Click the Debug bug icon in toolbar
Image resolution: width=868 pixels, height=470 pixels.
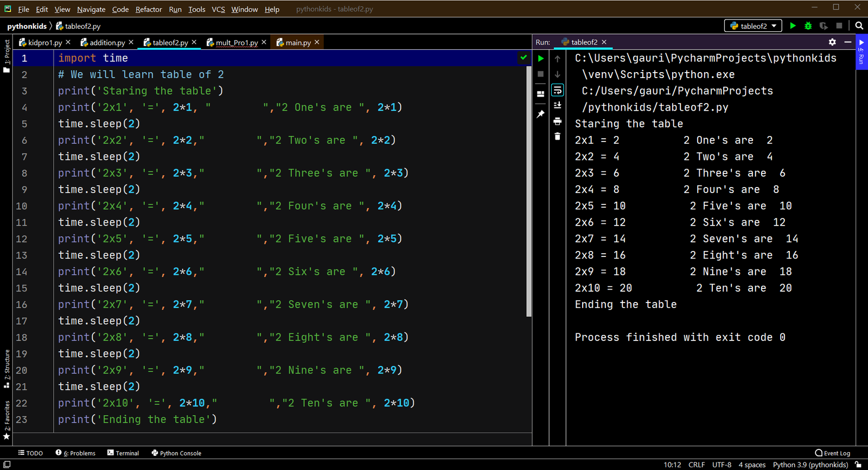pyautogui.click(x=808, y=25)
